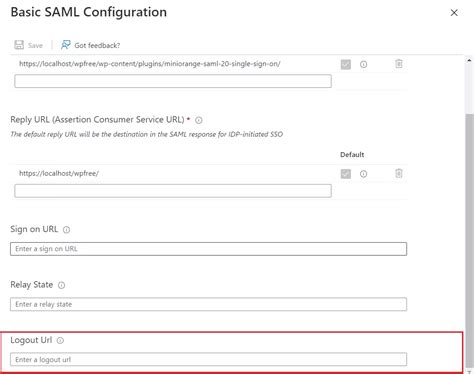Delete the localhost/wpfree reply URL

(399, 173)
